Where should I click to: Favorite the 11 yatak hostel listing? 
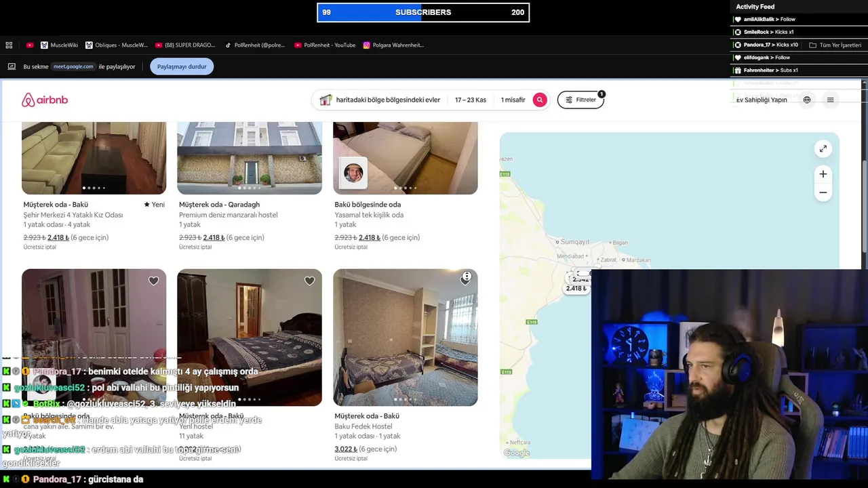click(x=309, y=281)
